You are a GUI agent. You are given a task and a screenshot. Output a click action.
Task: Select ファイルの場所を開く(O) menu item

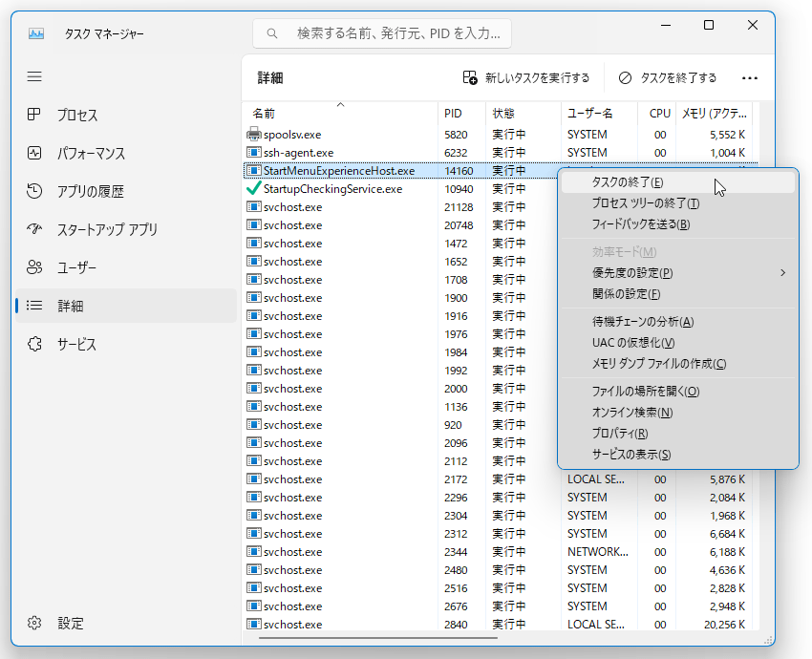678,392
